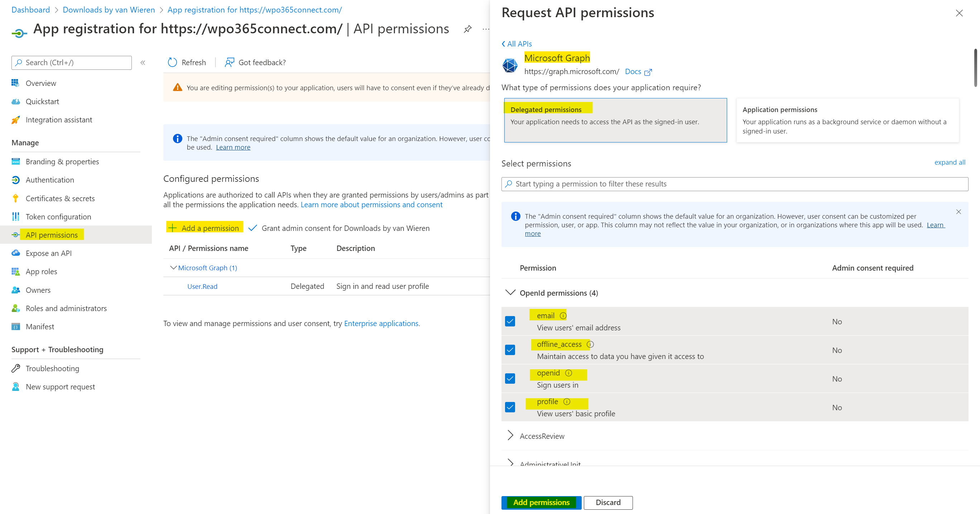Click the panel vertical scrollbar thumb

coord(976,67)
